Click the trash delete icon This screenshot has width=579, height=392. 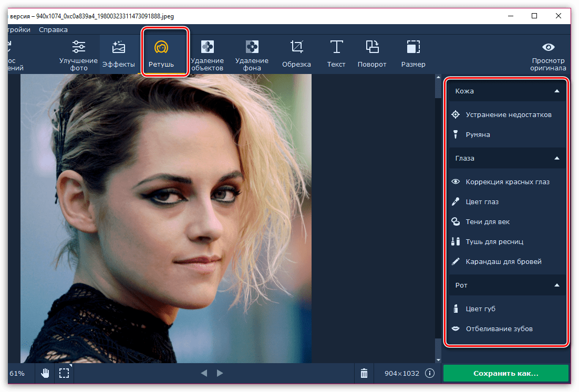[x=364, y=373]
